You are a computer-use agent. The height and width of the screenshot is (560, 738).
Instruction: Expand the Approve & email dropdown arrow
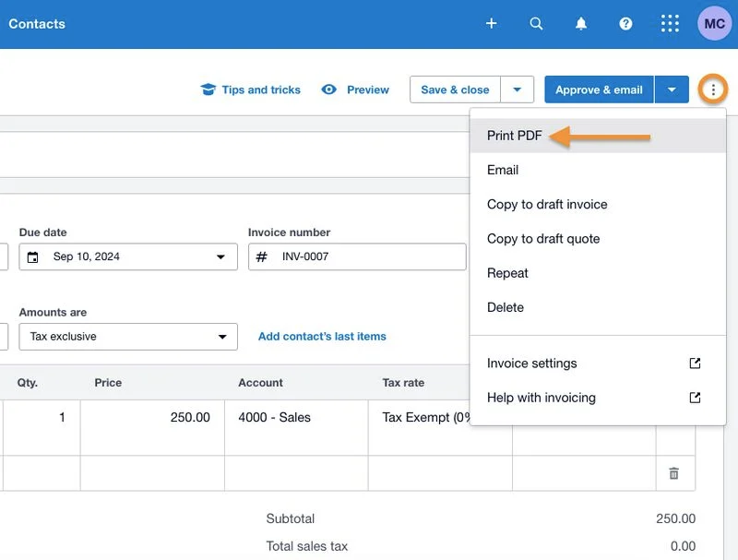tap(672, 89)
